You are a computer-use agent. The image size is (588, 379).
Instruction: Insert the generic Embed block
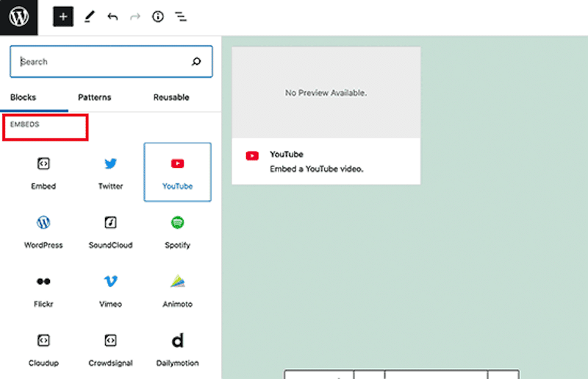pyautogui.click(x=43, y=172)
